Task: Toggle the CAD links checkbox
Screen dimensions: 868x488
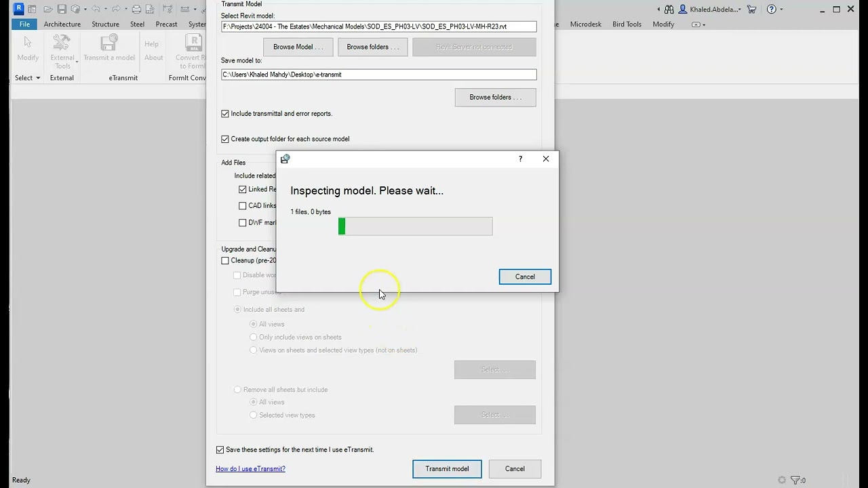Action: click(243, 206)
